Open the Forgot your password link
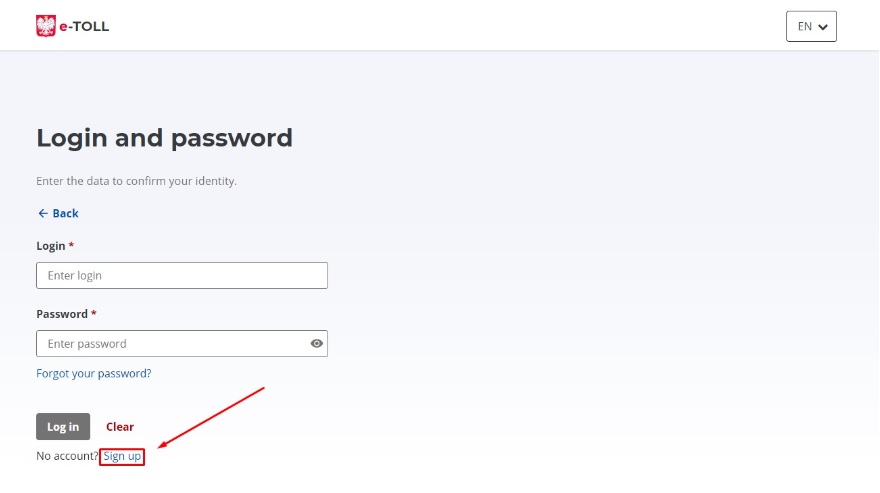Viewport: 880px width, 493px height. [94, 373]
